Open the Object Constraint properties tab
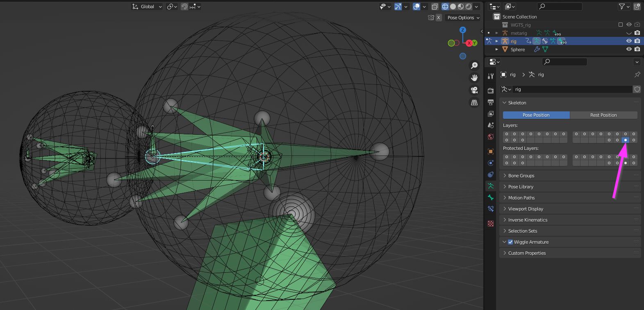 (491, 174)
